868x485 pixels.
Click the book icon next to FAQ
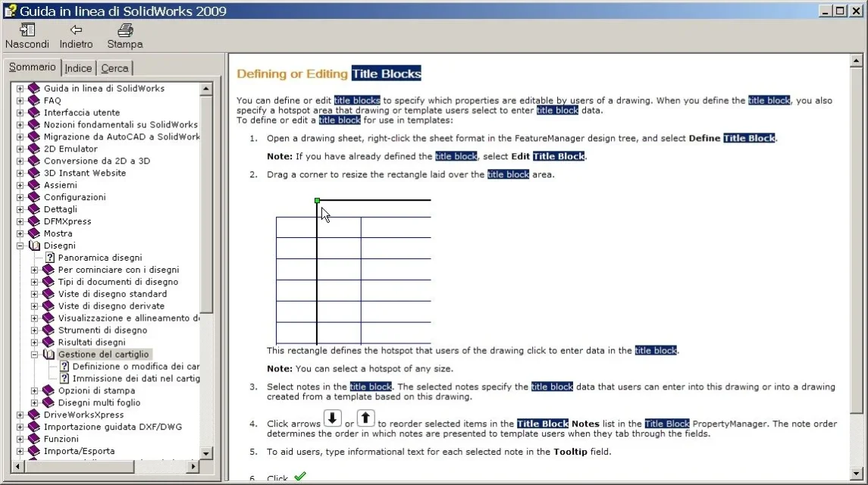tap(34, 100)
